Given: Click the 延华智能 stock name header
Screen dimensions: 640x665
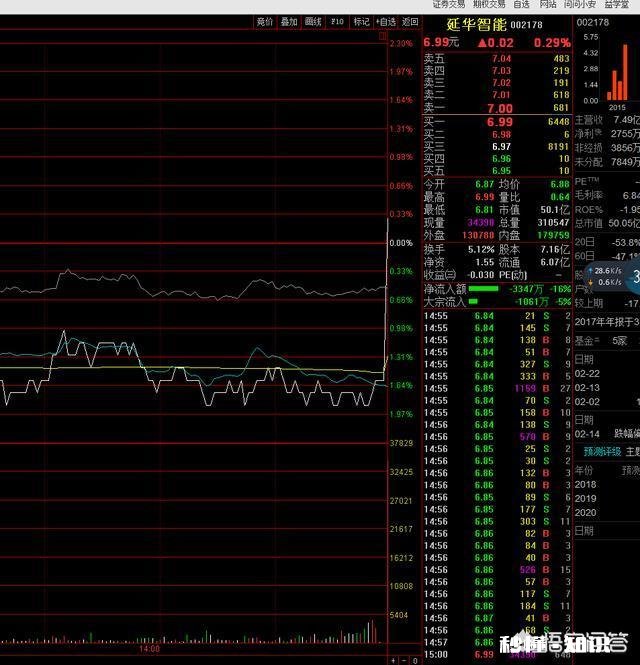Looking at the screenshot, I should pyautogui.click(x=478, y=23).
